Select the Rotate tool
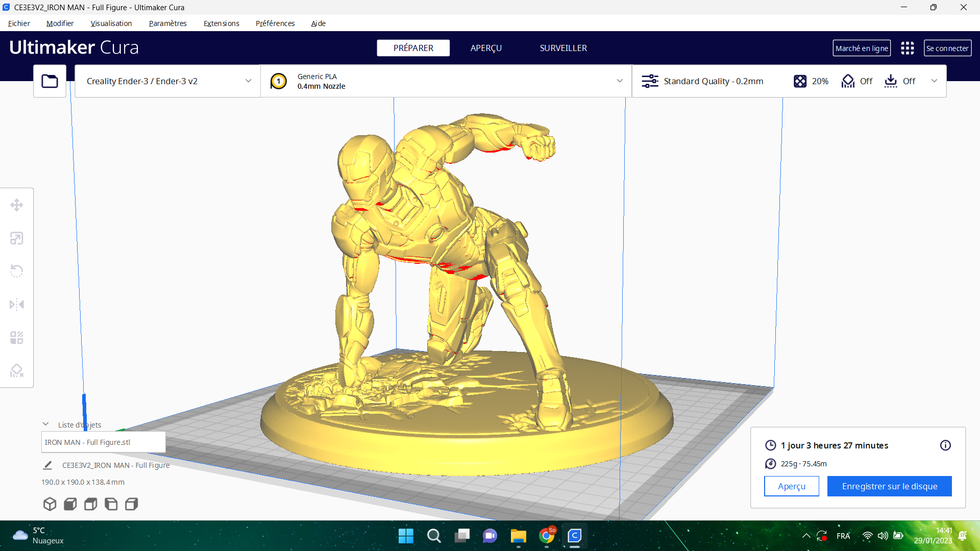980x551 pixels. pyautogui.click(x=17, y=271)
